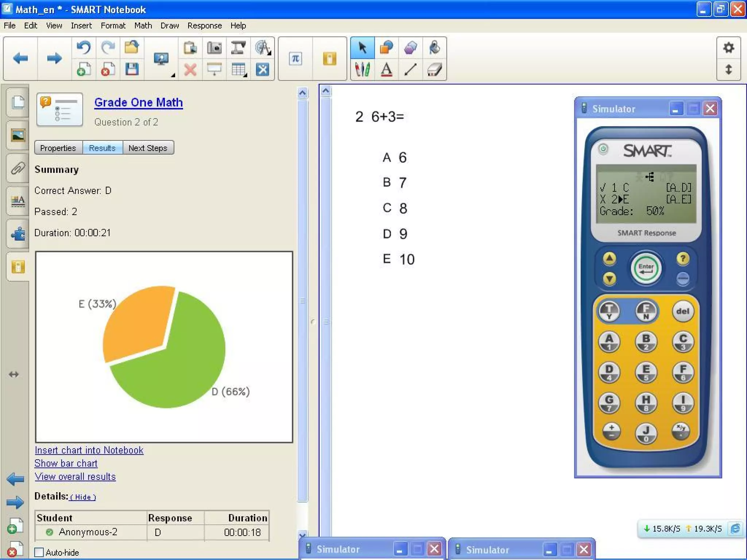The width and height of the screenshot is (747, 560).
Task: Click the Save floppy disk icon
Action: click(x=132, y=69)
